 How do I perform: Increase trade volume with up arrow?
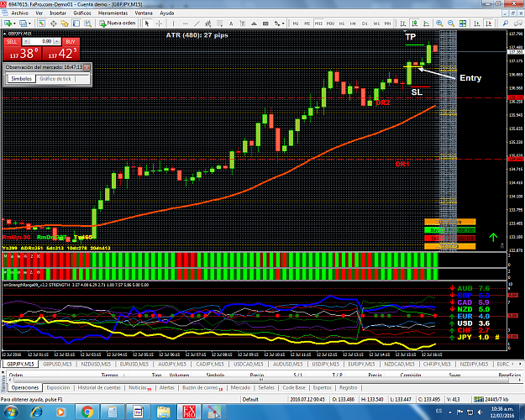click(x=56, y=41)
